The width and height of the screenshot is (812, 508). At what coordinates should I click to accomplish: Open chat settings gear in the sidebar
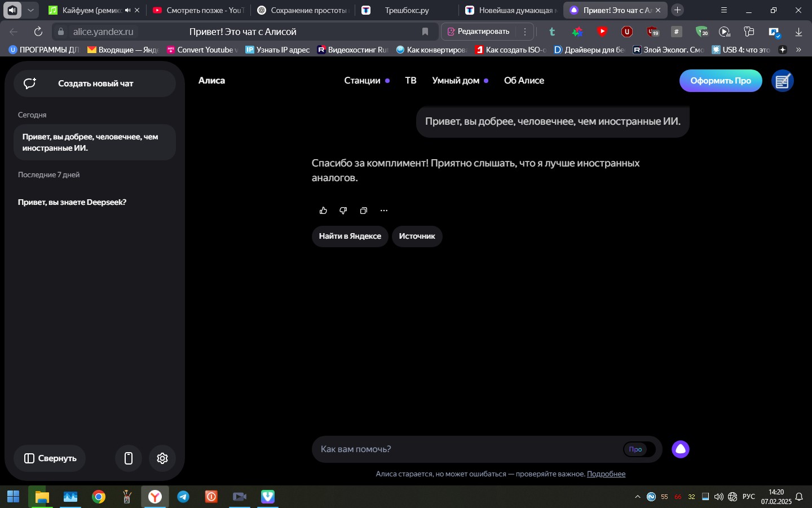[162, 458]
